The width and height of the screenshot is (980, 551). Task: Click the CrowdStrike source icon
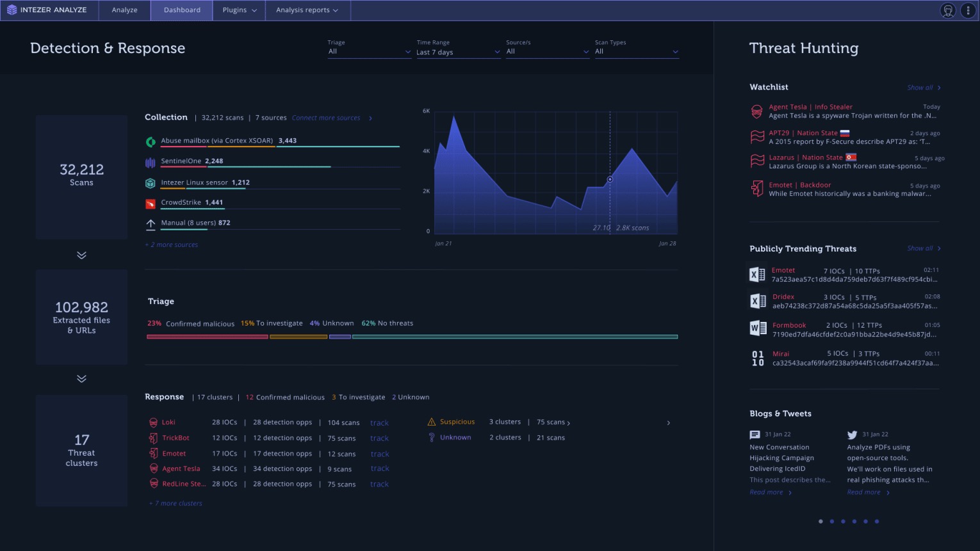coord(151,204)
